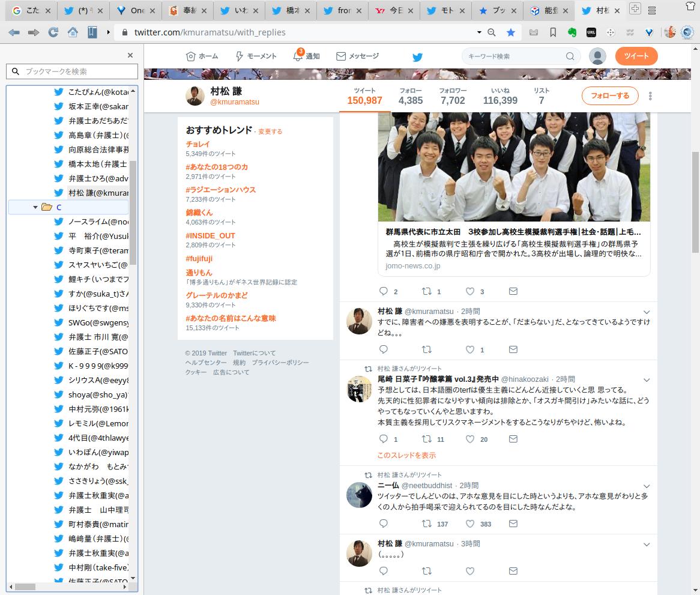Switch to the 橋本 Twitter tab
The image size is (700, 595).
(x=292, y=10)
